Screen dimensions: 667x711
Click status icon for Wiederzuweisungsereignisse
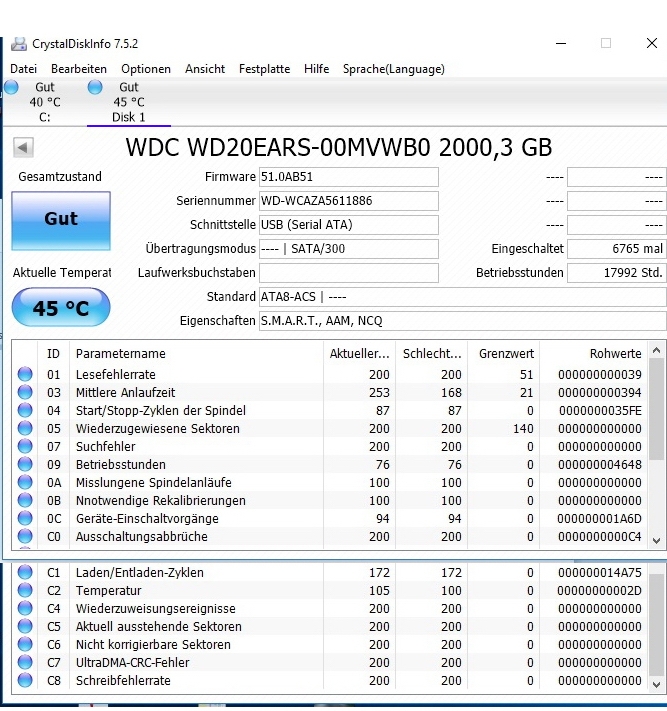tap(25, 608)
